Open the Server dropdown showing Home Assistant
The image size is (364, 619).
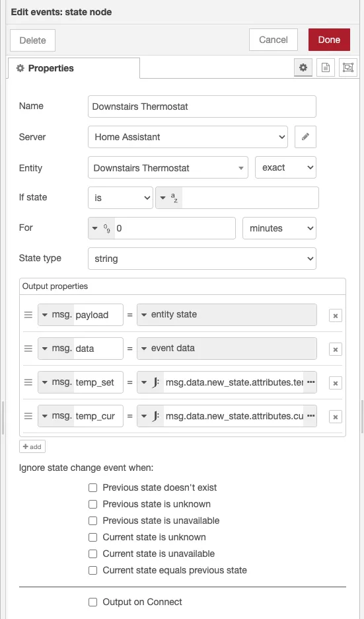[x=188, y=137]
